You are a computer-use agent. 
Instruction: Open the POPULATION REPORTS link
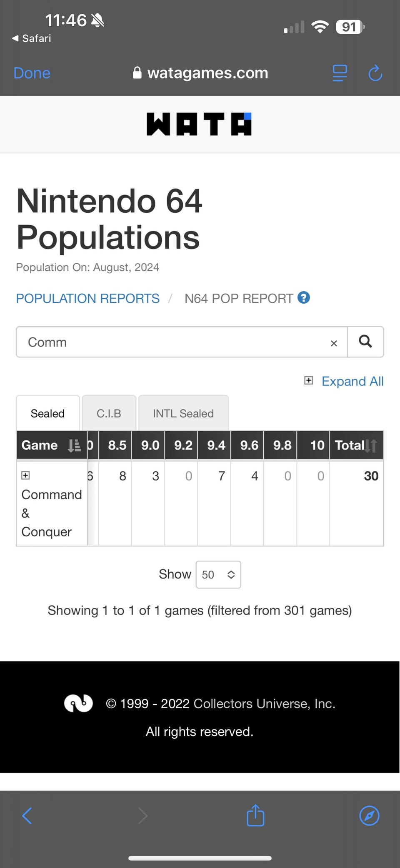(x=87, y=298)
